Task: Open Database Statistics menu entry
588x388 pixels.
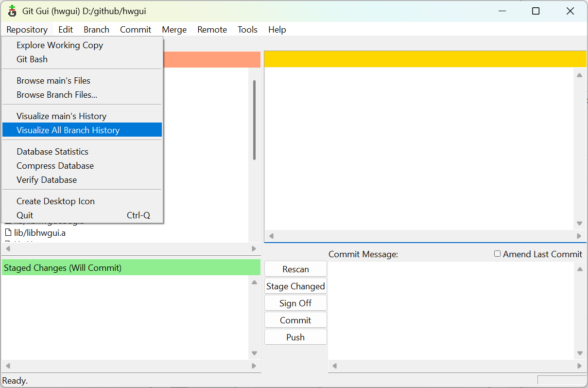Action: click(52, 152)
